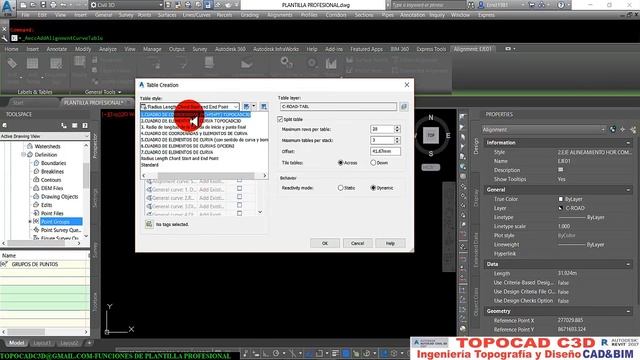
Task: Check the General curve 3 row checkbox
Action: pyautogui.click(x=239, y=205)
